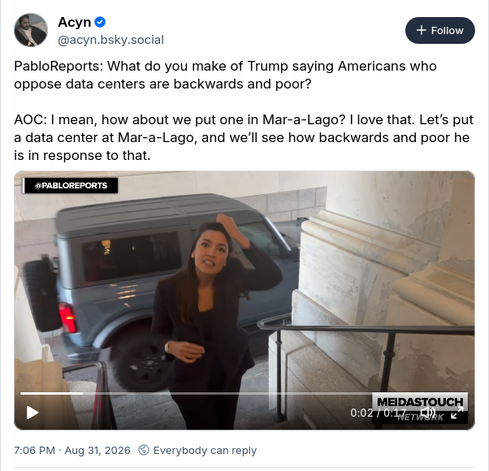489x471 pixels.
Task: Play the embedded video
Action: (32, 412)
